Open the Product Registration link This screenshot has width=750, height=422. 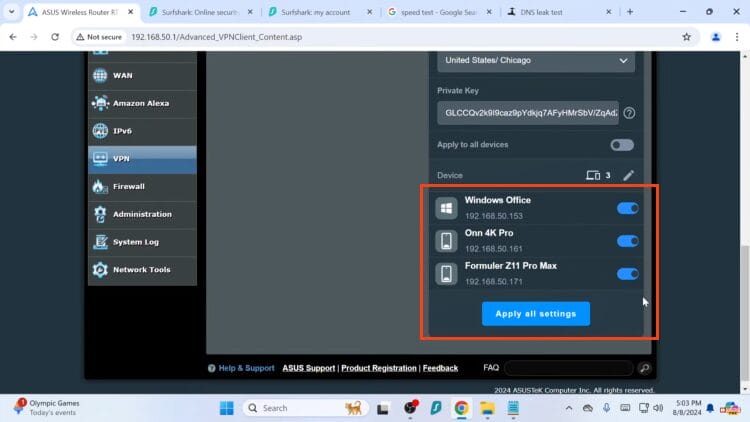coord(379,368)
